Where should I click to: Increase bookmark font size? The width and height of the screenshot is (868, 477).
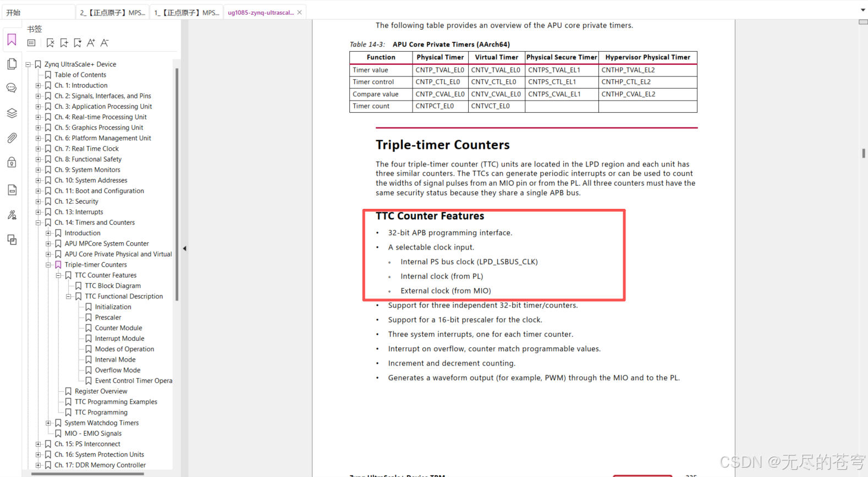(x=91, y=43)
